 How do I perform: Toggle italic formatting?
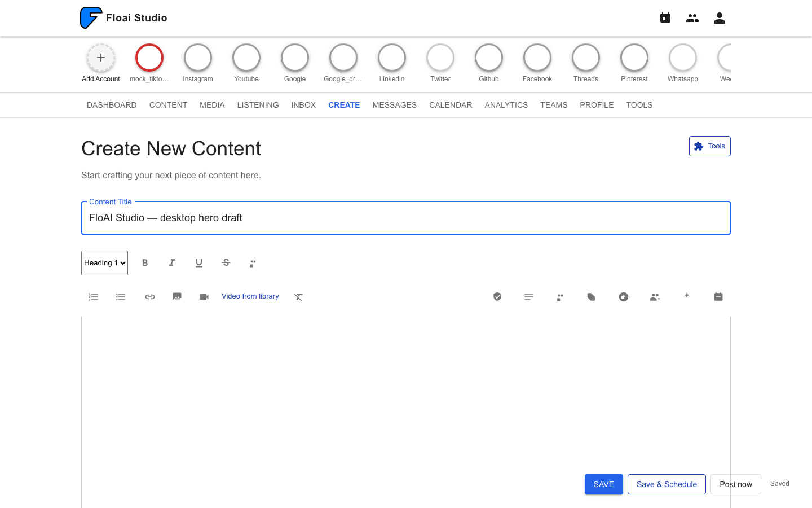(172, 263)
